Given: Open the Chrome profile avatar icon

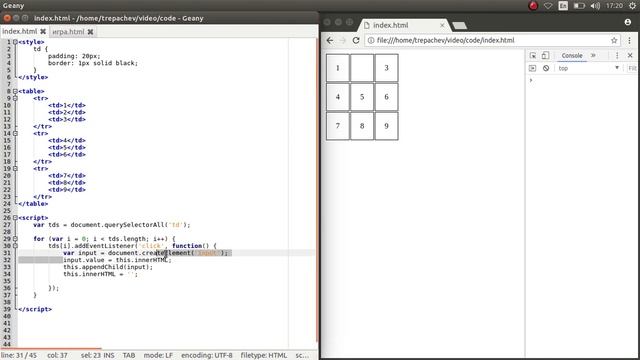Looking at the screenshot, I should pos(628,22).
